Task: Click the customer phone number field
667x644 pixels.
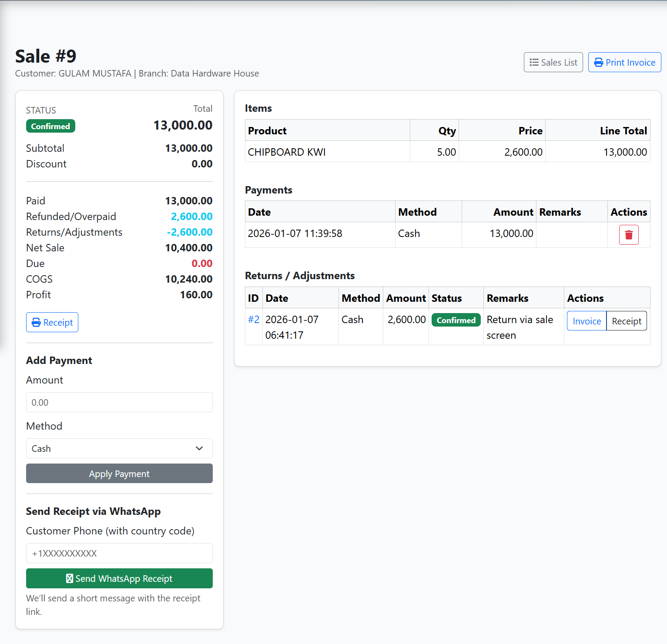Action: pyautogui.click(x=119, y=553)
